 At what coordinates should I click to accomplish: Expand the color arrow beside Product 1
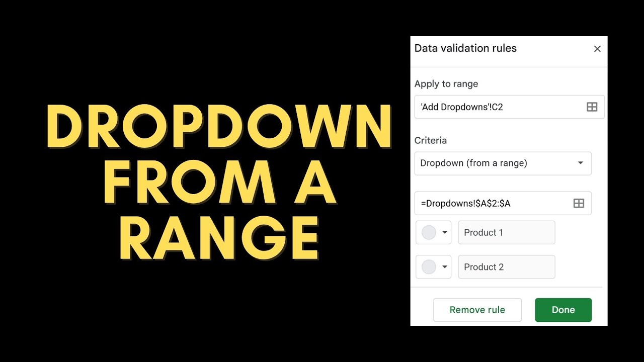(444, 232)
